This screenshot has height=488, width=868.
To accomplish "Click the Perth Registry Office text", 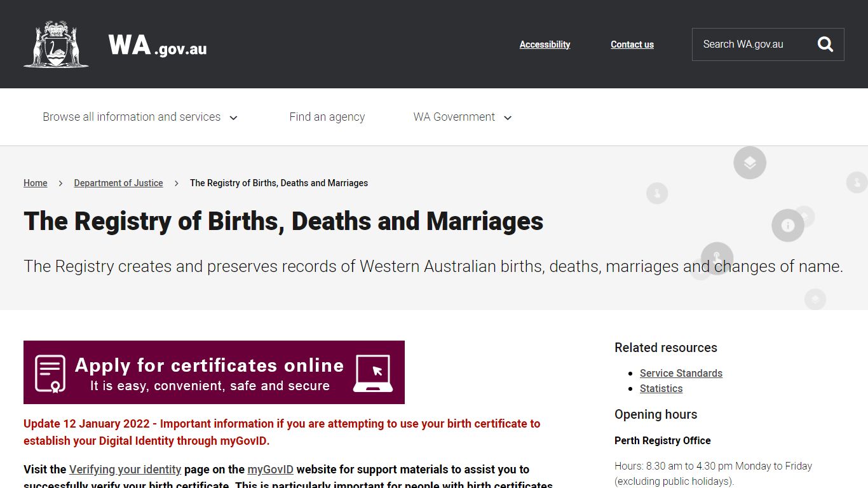I will tap(663, 440).
